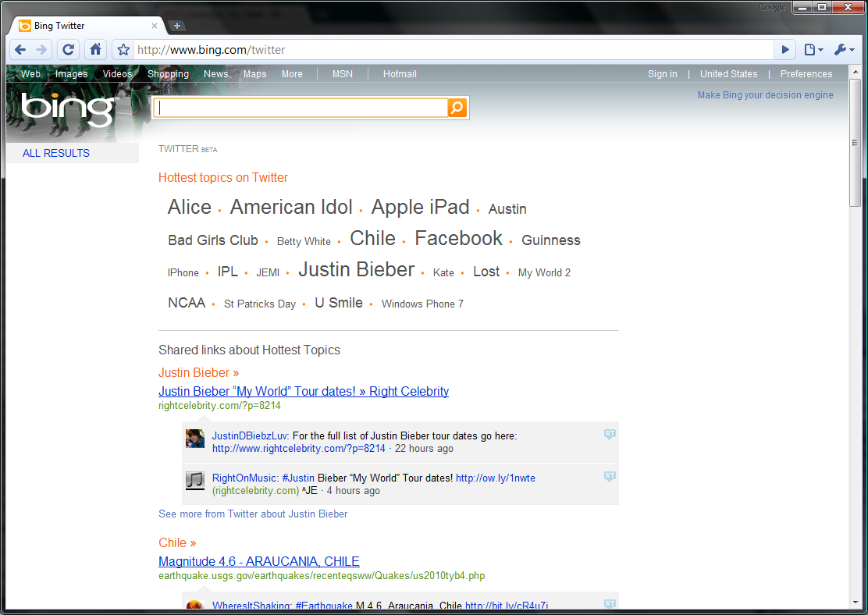Click RightOnMusic music note avatar
Image resolution: width=868 pixels, height=615 pixels.
pos(195,481)
